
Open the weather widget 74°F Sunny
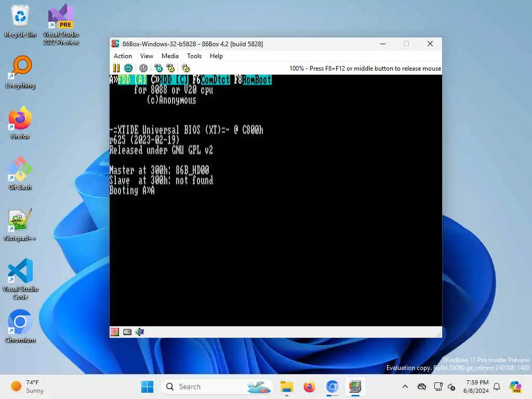point(28,387)
